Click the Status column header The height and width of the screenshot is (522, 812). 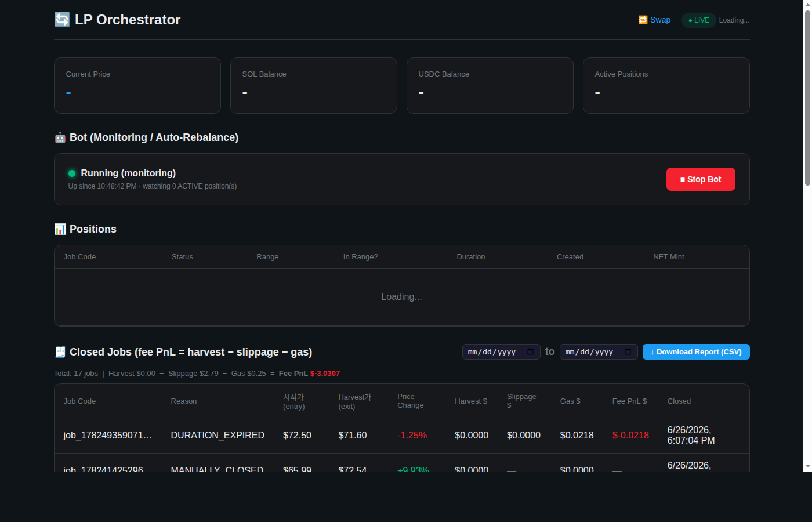(182, 257)
